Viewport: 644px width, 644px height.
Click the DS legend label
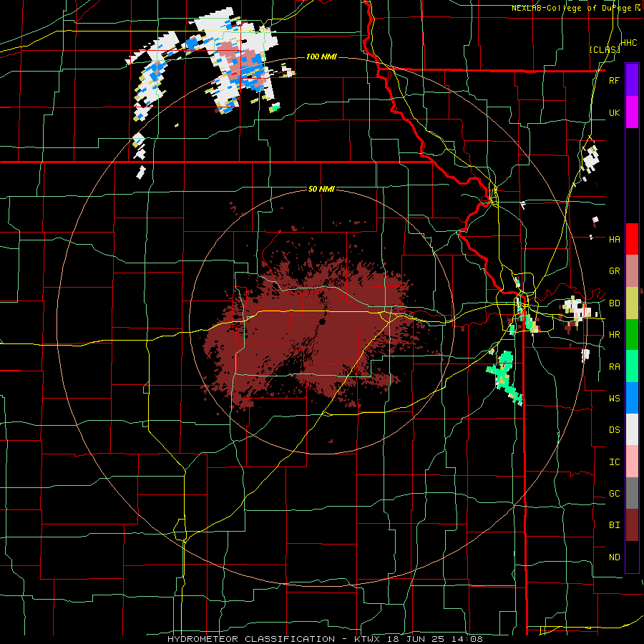coord(615,430)
